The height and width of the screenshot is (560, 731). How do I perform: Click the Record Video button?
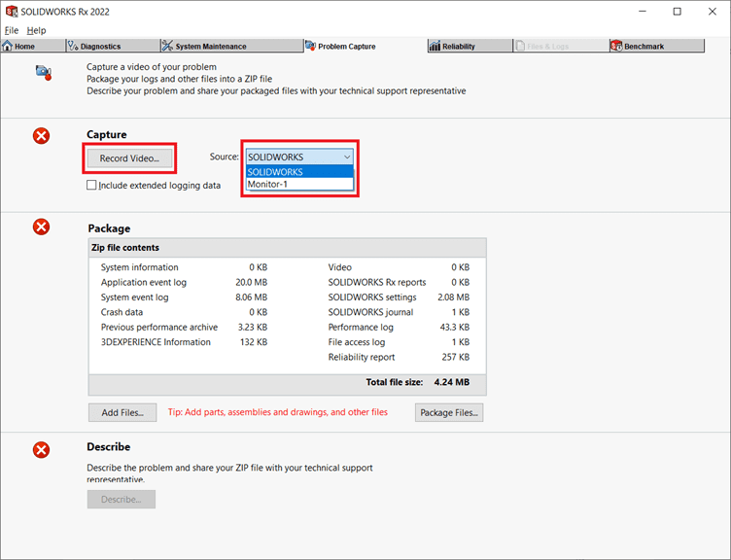129,158
